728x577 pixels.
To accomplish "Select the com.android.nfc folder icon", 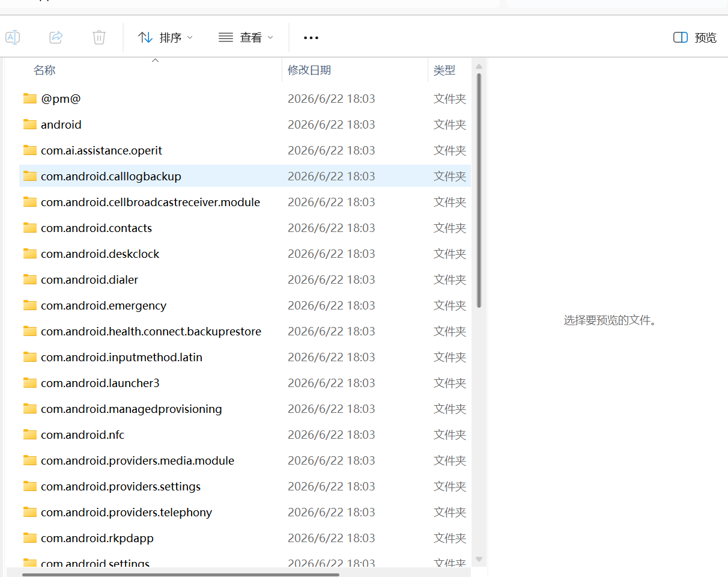I will click(x=30, y=435).
